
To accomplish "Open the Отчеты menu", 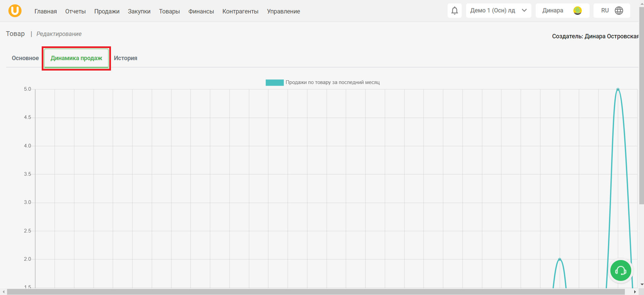I will (75, 11).
